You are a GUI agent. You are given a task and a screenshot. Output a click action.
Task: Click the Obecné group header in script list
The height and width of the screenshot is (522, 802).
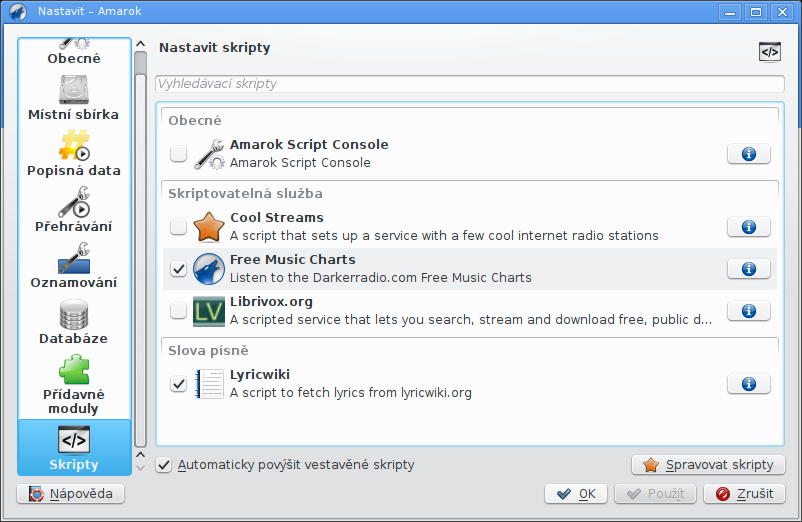tap(195, 121)
